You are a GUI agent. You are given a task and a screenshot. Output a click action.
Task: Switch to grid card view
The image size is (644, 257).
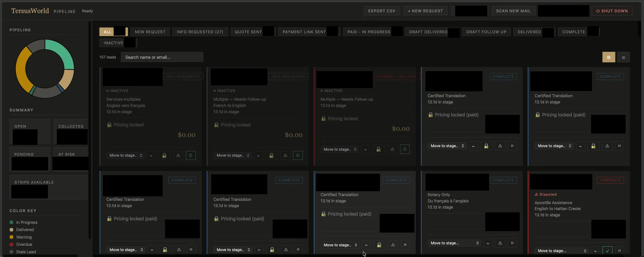609,57
